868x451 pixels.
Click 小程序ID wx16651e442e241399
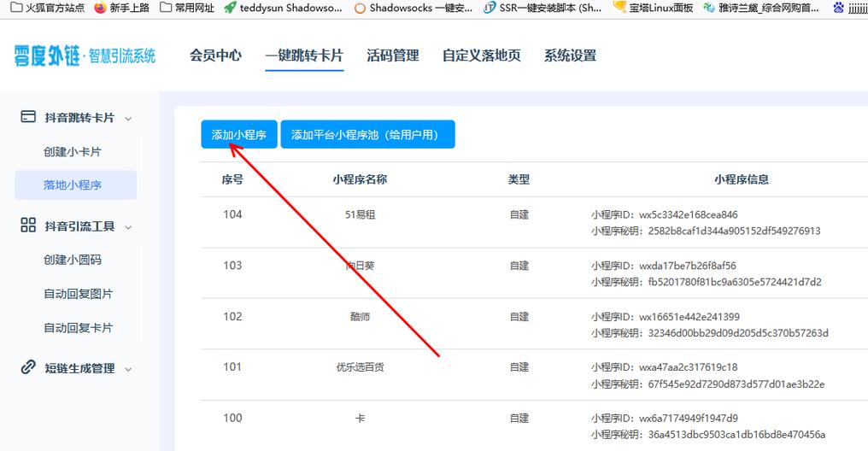(x=666, y=317)
